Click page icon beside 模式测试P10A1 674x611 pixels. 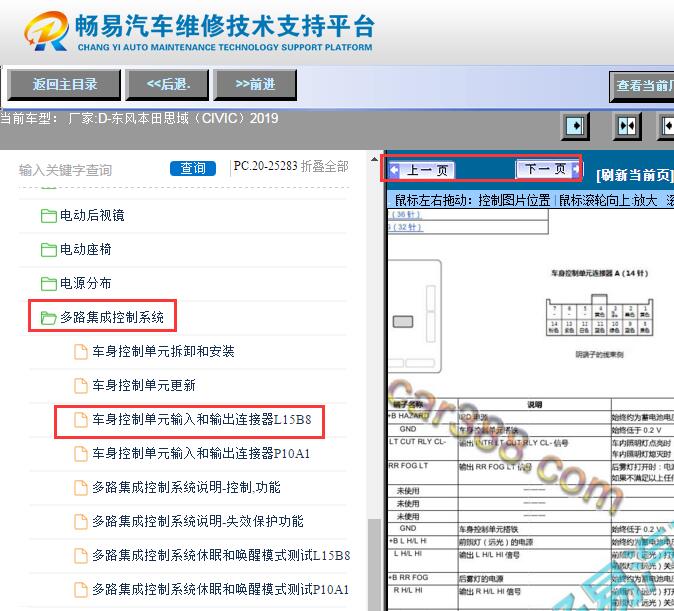pyautogui.click(x=81, y=590)
